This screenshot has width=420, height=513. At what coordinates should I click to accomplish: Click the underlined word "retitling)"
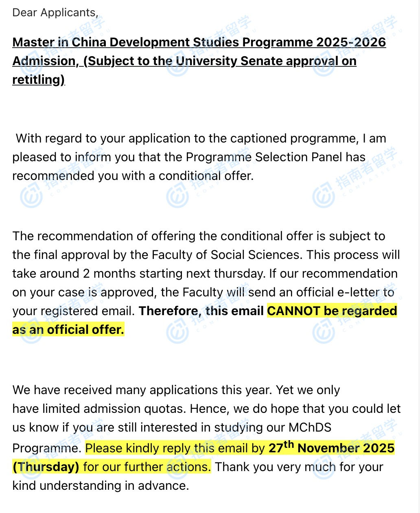point(39,80)
